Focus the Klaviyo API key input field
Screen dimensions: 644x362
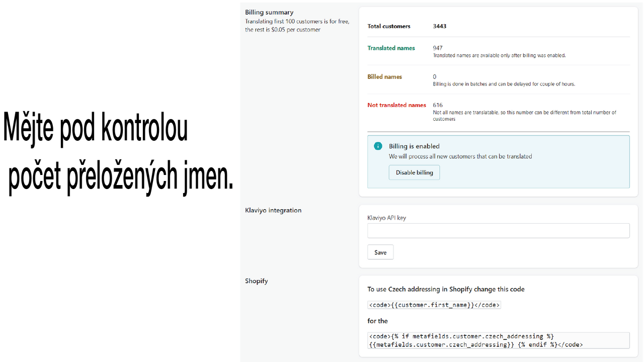point(499,231)
